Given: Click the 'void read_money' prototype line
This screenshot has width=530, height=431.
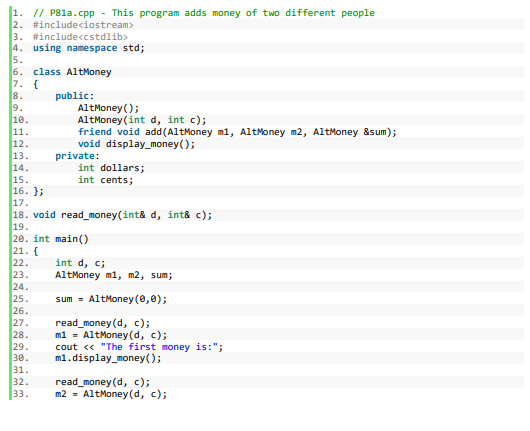Looking at the screenshot, I should (122, 215).
